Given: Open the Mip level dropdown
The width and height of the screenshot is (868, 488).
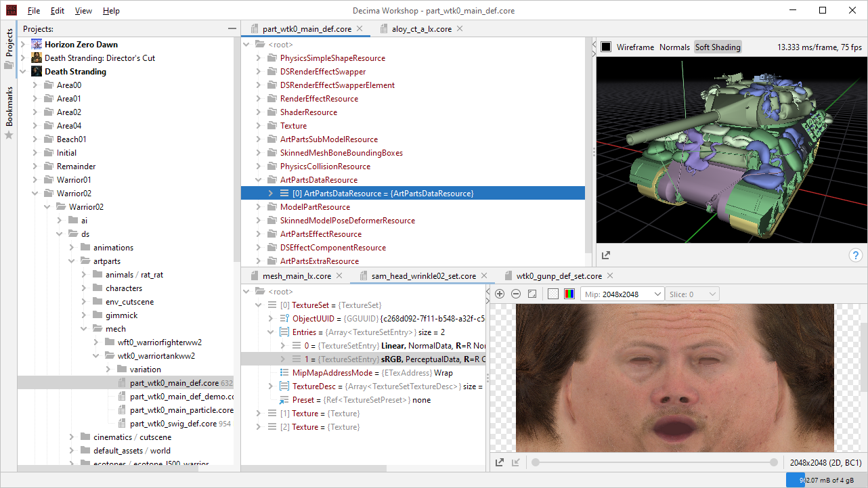Looking at the screenshot, I should click(622, 293).
